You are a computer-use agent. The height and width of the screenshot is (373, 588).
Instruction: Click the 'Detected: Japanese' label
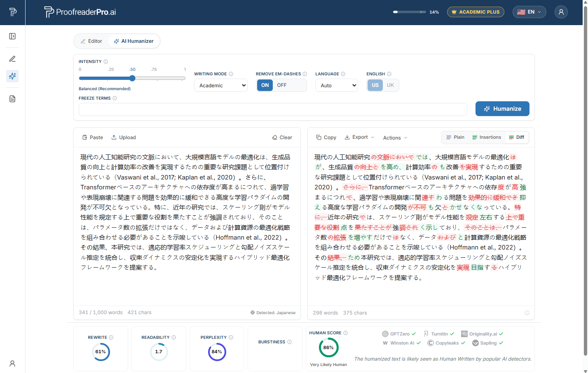coord(273,313)
